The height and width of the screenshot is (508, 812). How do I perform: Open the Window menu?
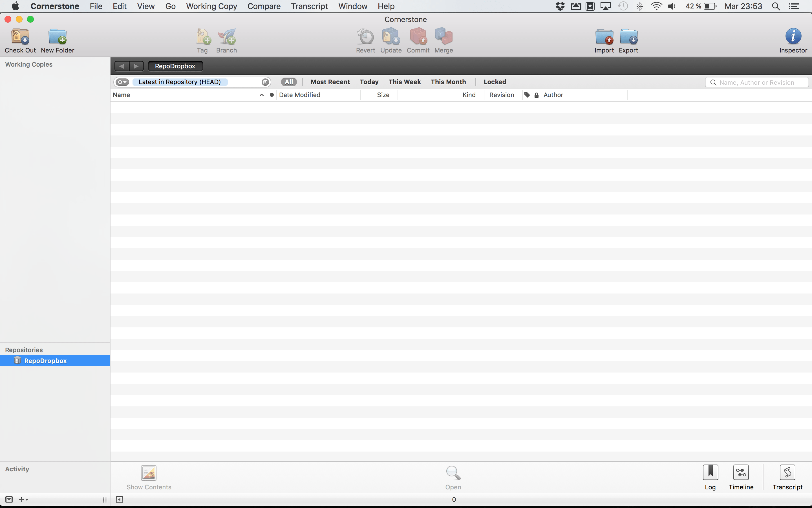tap(353, 6)
